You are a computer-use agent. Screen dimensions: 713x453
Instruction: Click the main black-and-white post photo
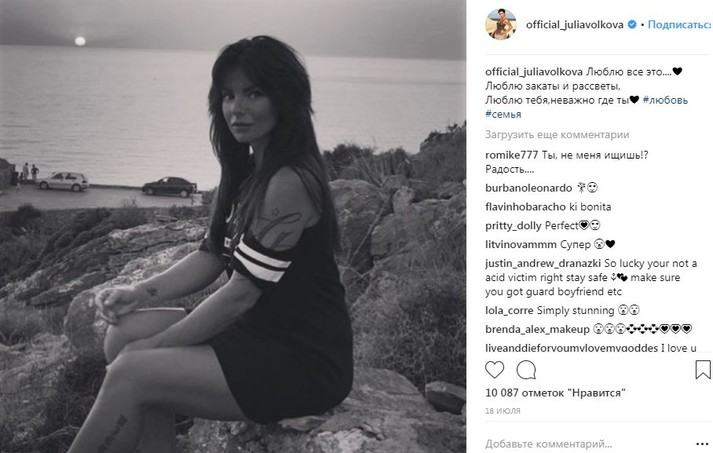[x=233, y=226]
